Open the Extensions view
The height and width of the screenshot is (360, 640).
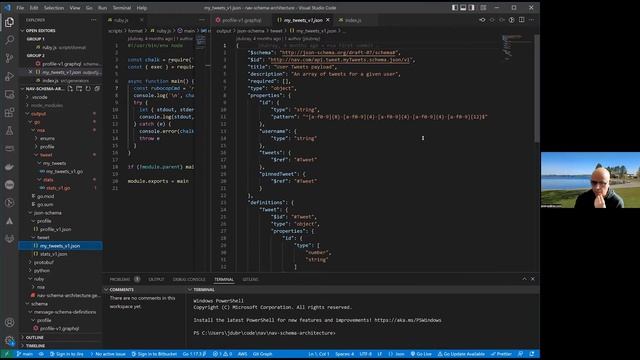[x=9, y=112]
